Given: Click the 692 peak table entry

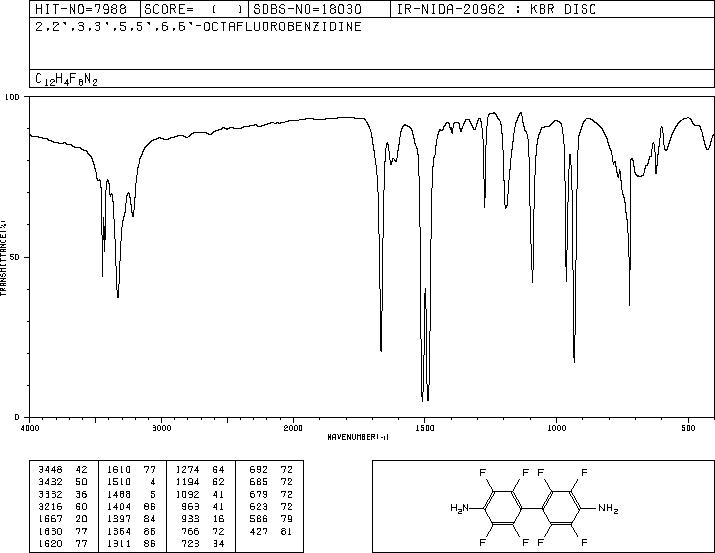Looking at the screenshot, I should (x=259, y=470).
